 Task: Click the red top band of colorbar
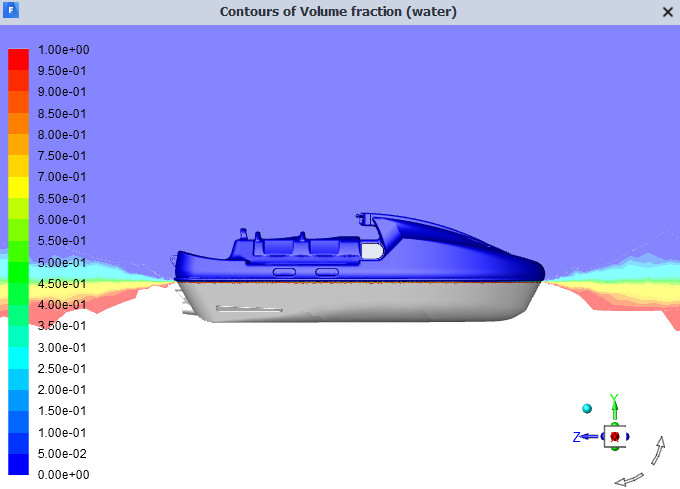(18, 59)
